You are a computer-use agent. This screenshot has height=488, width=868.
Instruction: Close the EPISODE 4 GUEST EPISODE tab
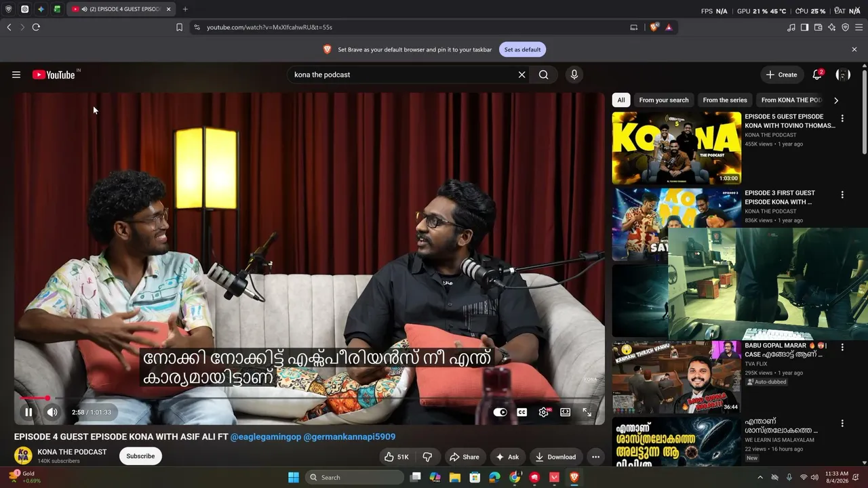(x=168, y=9)
